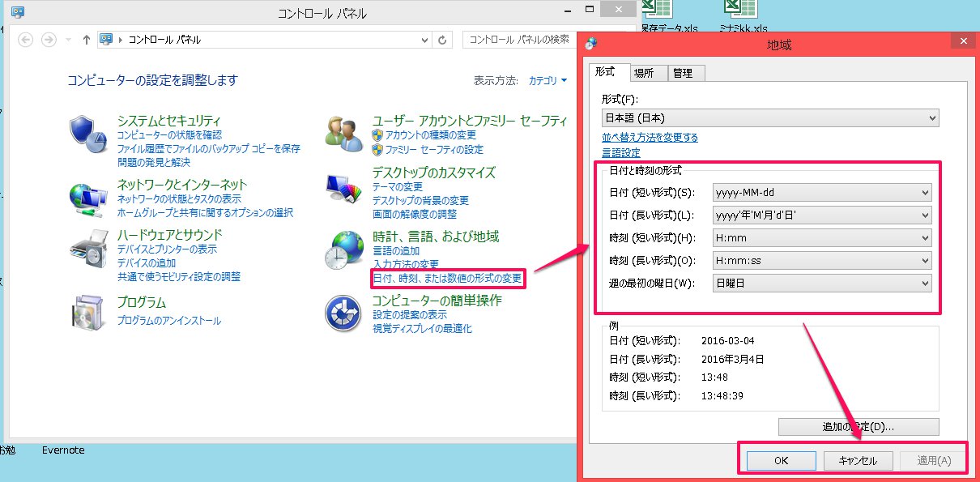Click the Desktop Customization monitor icon
Viewport: 980px width, 482px height.
point(343,191)
